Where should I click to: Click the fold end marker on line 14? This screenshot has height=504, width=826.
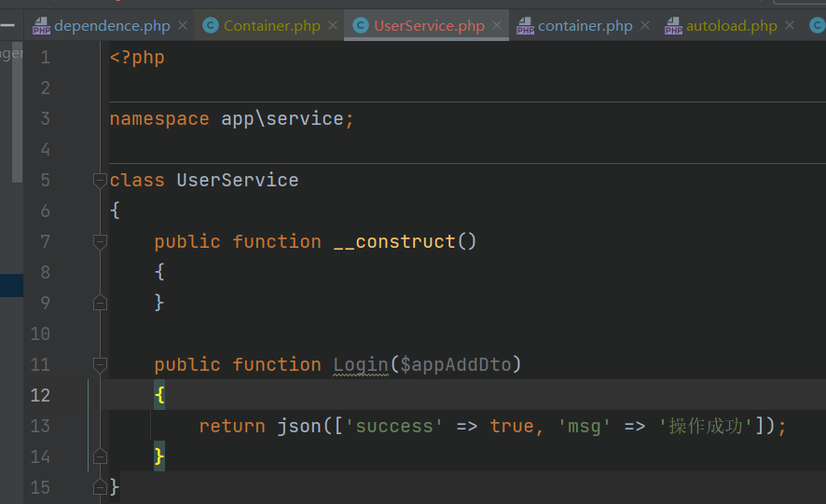point(100,456)
